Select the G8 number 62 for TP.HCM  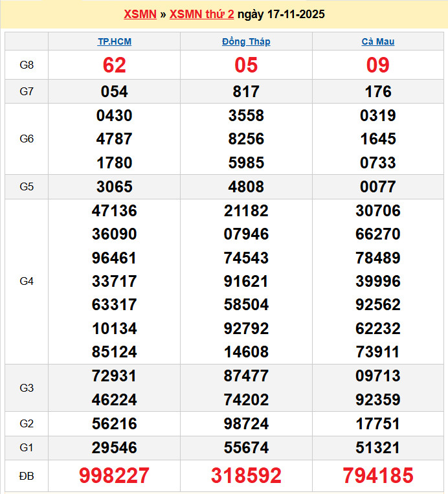click(114, 65)
